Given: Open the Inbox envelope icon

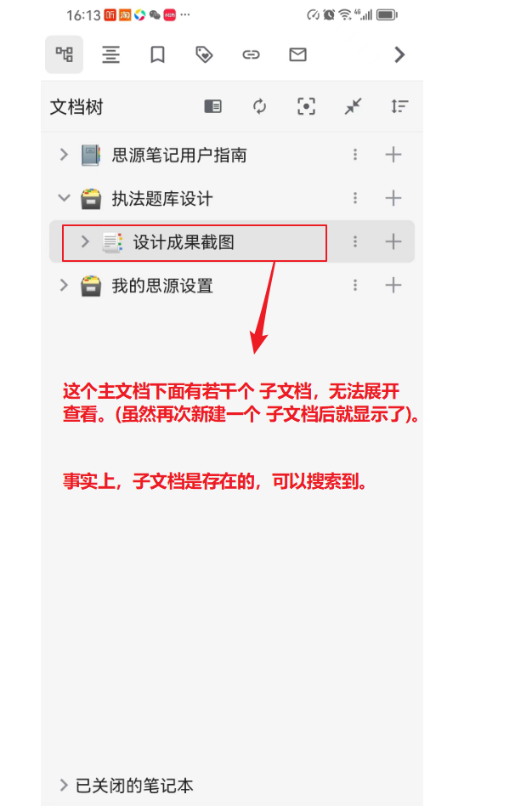Looking at the screenshot, I should coord(297,54).
